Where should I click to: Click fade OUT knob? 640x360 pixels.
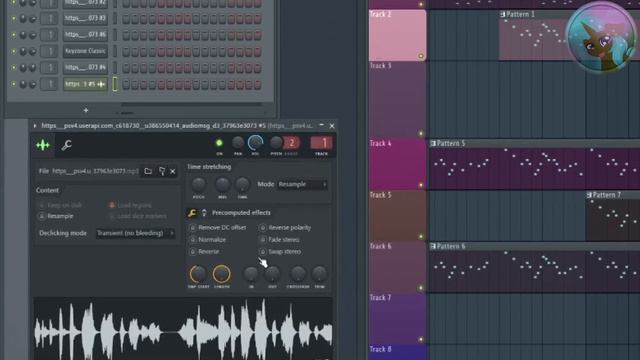[272, 274]
